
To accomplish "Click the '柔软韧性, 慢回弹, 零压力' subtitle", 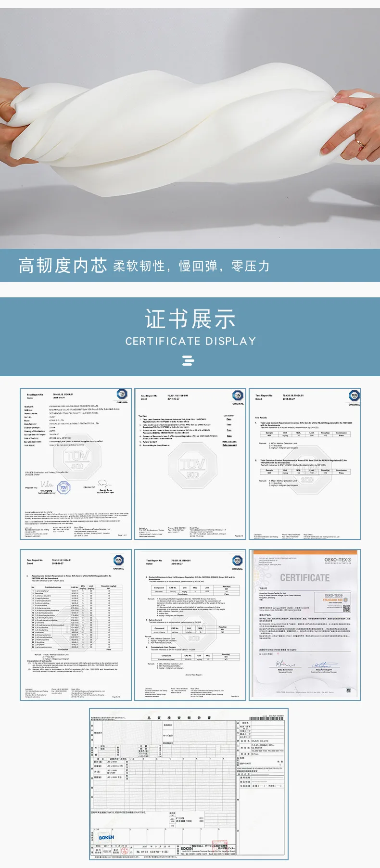I will tap(191, 266).
